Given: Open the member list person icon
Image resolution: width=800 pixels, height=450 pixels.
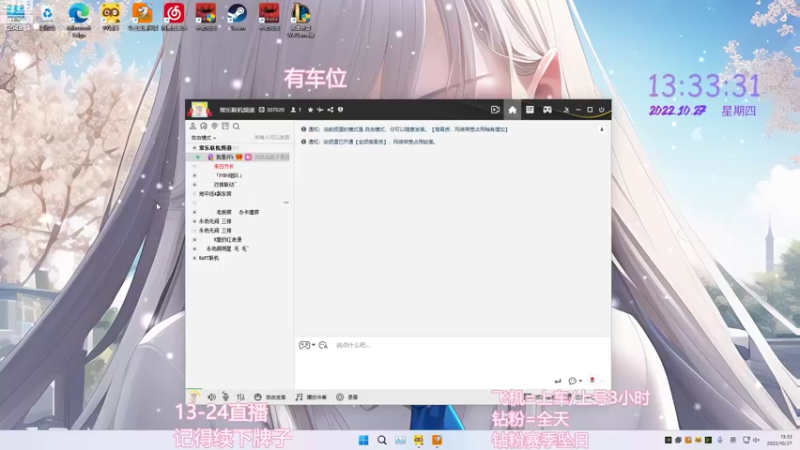Looking at the screenshot, I should click(x=193, y=126).
